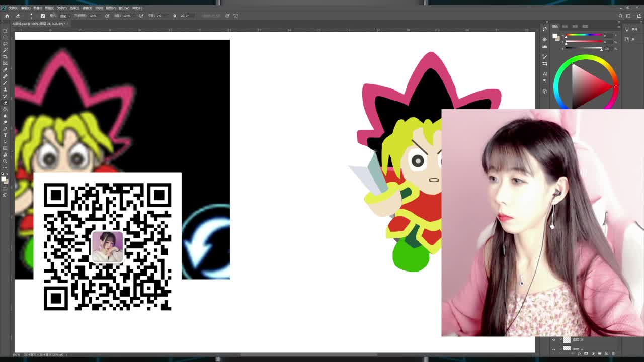Viewport: 644px width, 362px height.
Task: Click the Search icon at top right
Action: point(620,16)
